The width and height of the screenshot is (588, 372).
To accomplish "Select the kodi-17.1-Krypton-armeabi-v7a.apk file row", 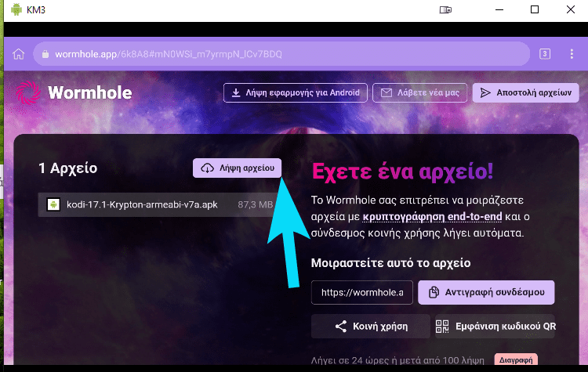I will tap(160, 204).
